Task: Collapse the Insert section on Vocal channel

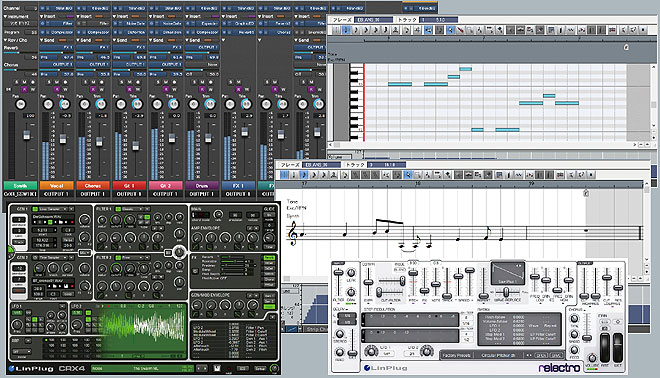Action: point(42,16)
